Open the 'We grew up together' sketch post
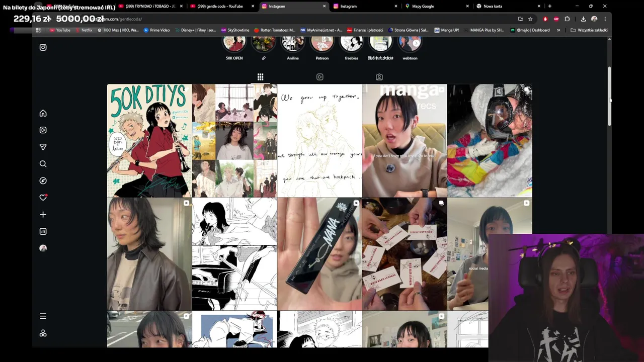 319,140
